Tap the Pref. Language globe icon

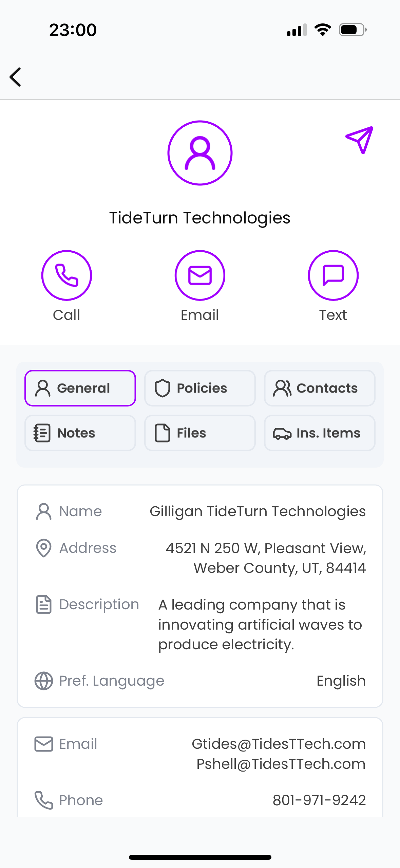pyautogui.click(x=43, y=681)
